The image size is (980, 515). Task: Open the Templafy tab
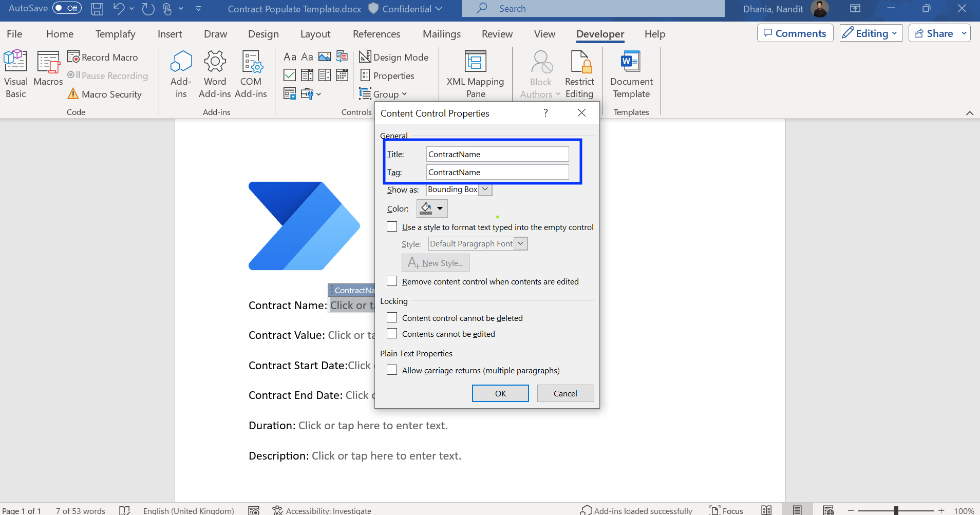tap(115, 34)
